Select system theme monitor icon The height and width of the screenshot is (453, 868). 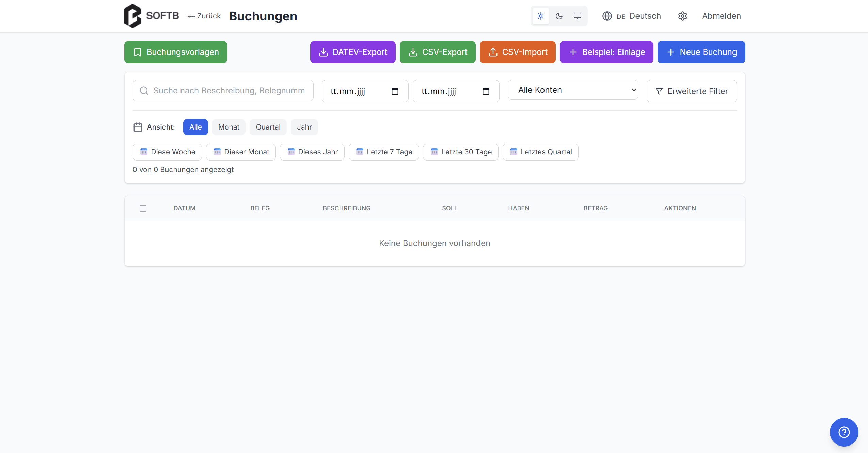[x=577, y=16]
